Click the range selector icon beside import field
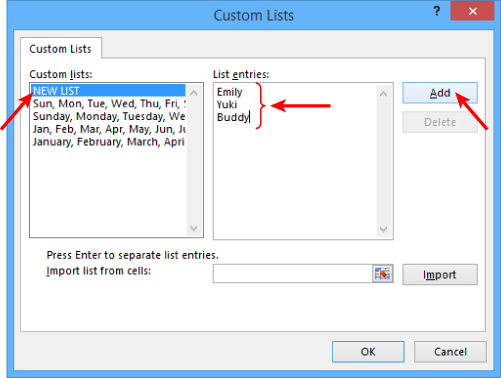Screen dimensions: 501x378 382,274
